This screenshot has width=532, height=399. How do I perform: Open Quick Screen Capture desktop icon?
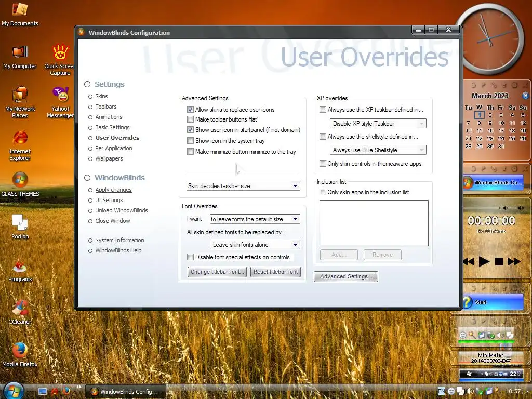pos(60,60)
